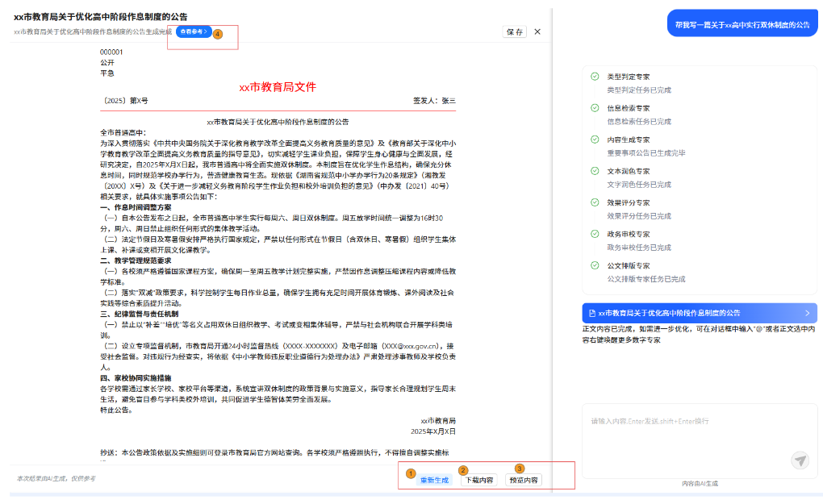823x504 pixels.
Task: Click the check icon beside 内容生成专家
Action: 595,139
